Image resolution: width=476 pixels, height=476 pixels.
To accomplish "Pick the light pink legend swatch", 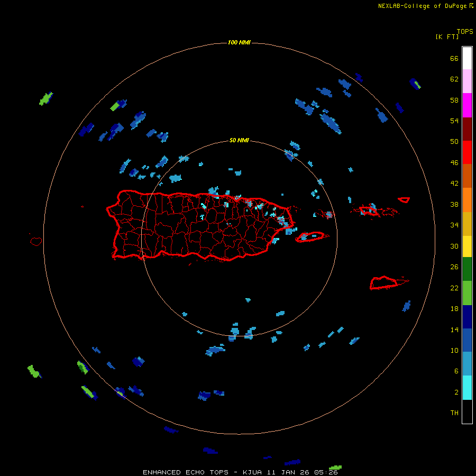I will pyautogui.click(x=467, y=81).
